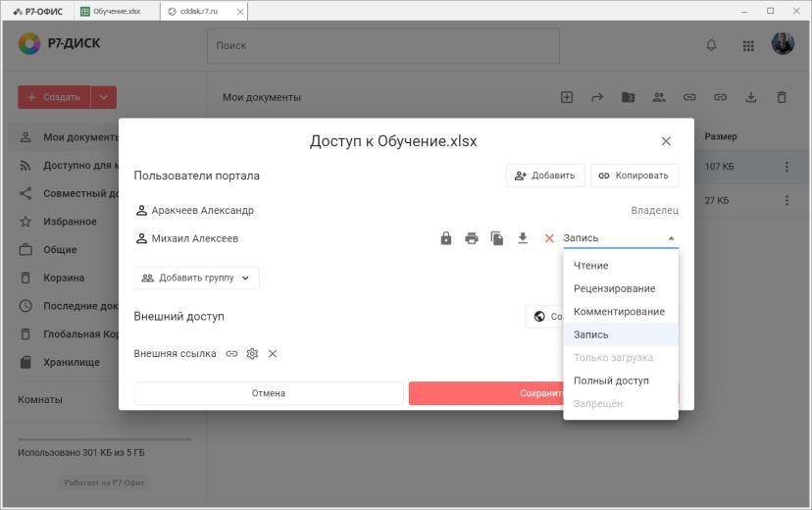
Task: Delete the external link with X icon
Action: (273, 354)
